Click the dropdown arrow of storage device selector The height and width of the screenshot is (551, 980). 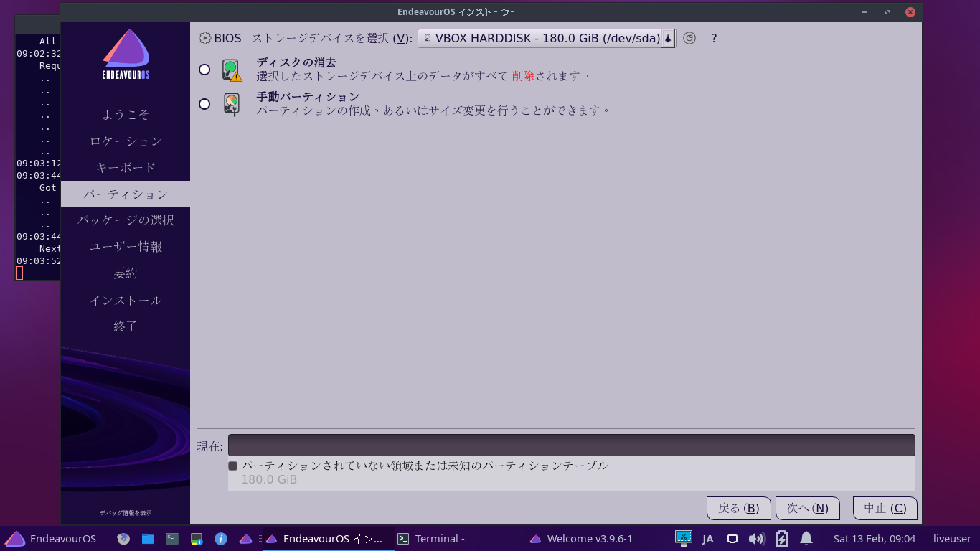click(x=668, y=39)
